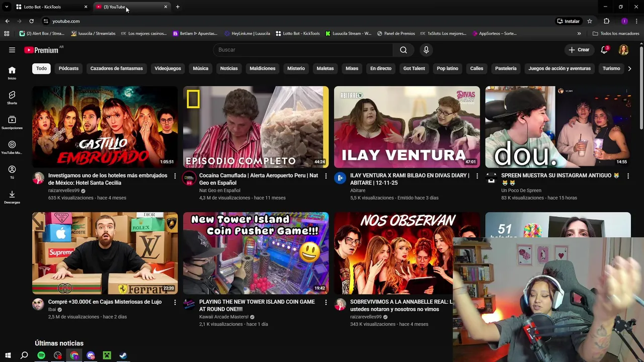Image resolution: width=644 pixels, height=362 pixels.
Task: Open the Todos los marcadores folder
Action: (616, 34)
